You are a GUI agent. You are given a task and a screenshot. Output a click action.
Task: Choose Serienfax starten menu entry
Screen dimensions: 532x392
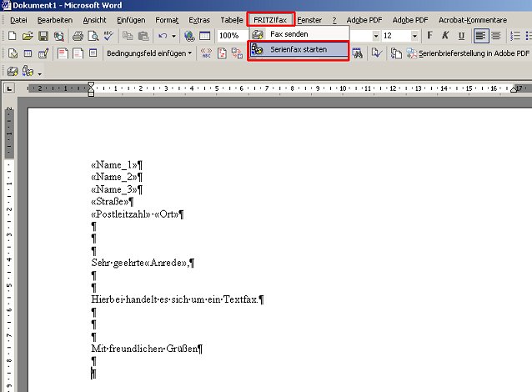click(299, 50)
